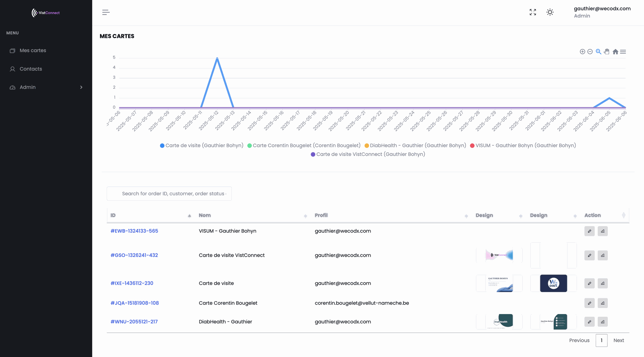This screenshot has width=644, height=357.
Task: Activate the chart panning hand tool
Action: pos(606,52)
